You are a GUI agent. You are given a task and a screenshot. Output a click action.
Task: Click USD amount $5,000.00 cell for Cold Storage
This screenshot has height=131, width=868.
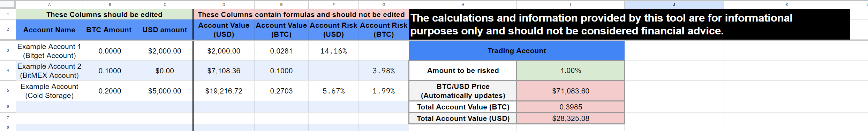pyautogui.click(x=165, y=91)
